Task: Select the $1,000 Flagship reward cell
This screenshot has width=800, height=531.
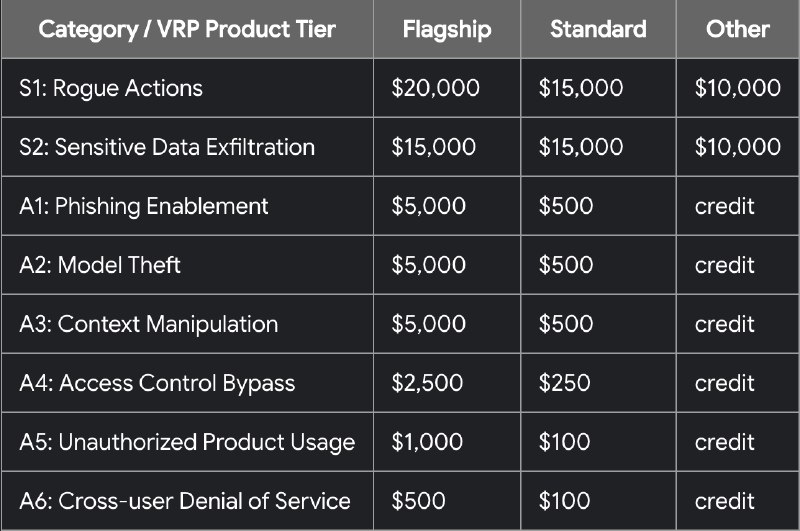Action: (x=427, y=442)
